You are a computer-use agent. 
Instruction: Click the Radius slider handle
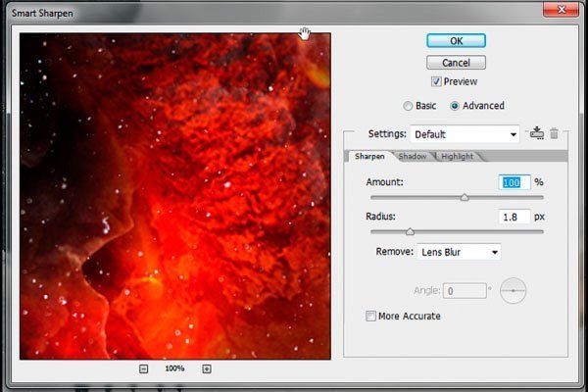(x=410, y=232)
